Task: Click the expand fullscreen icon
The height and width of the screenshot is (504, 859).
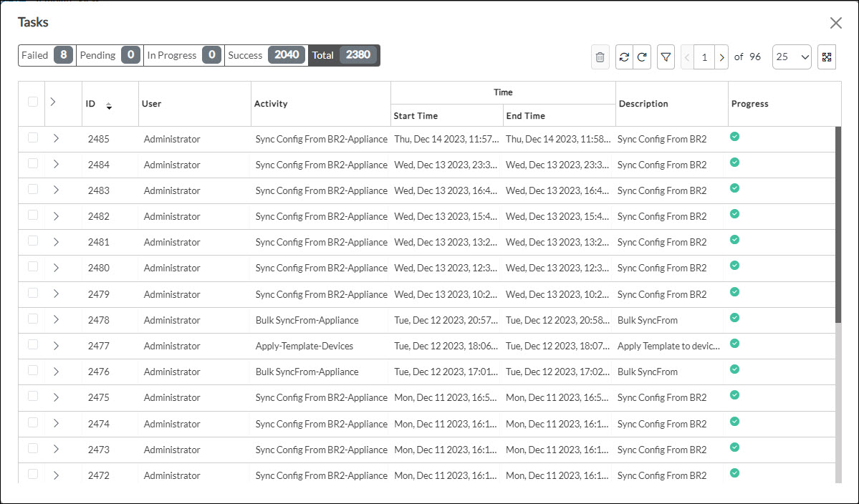Action: pyautogui.click(x=827, y=57)
